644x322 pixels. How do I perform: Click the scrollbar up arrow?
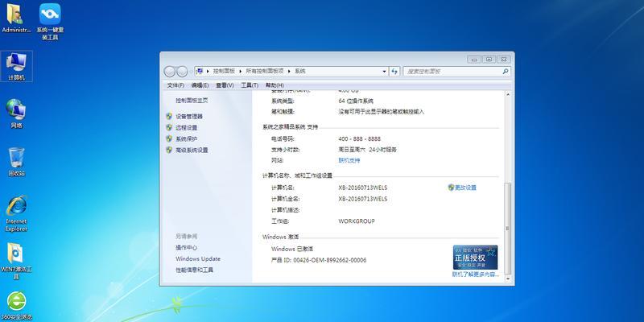[x=508, y=94]
